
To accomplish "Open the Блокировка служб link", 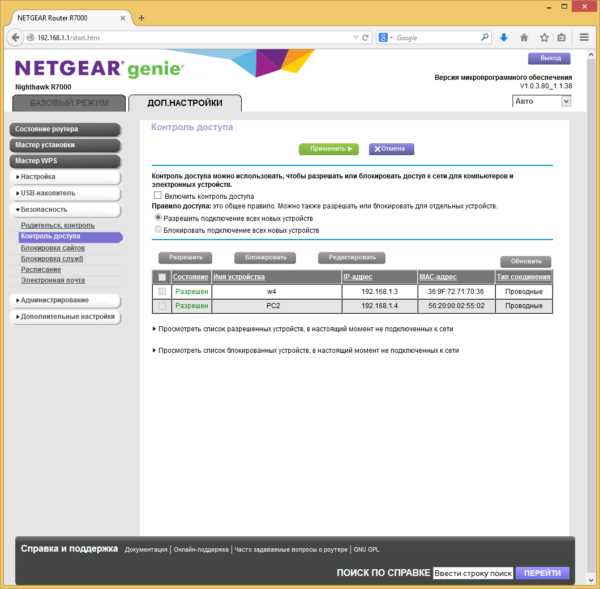I will pyautogui.click(x=52, y=259).
